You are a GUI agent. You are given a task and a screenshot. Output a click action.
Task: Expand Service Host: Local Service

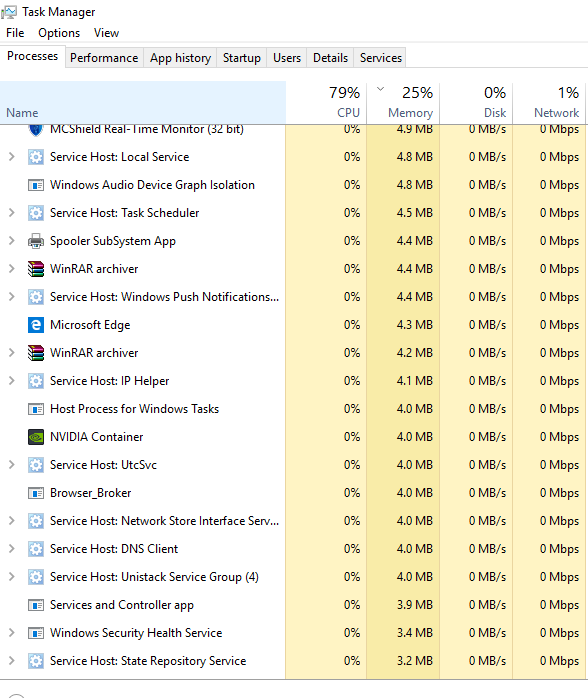coord(12,157)
